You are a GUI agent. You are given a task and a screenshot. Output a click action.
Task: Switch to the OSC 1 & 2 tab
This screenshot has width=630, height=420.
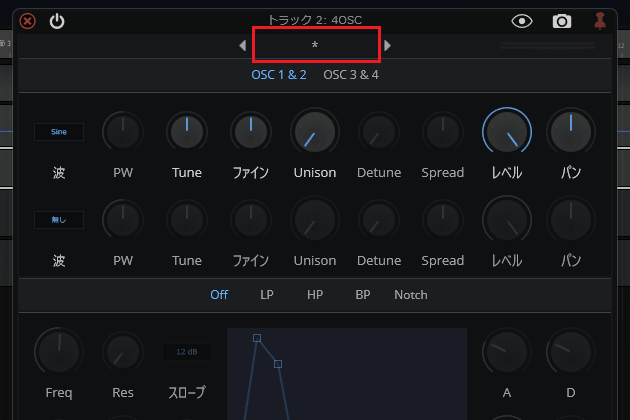279,74
